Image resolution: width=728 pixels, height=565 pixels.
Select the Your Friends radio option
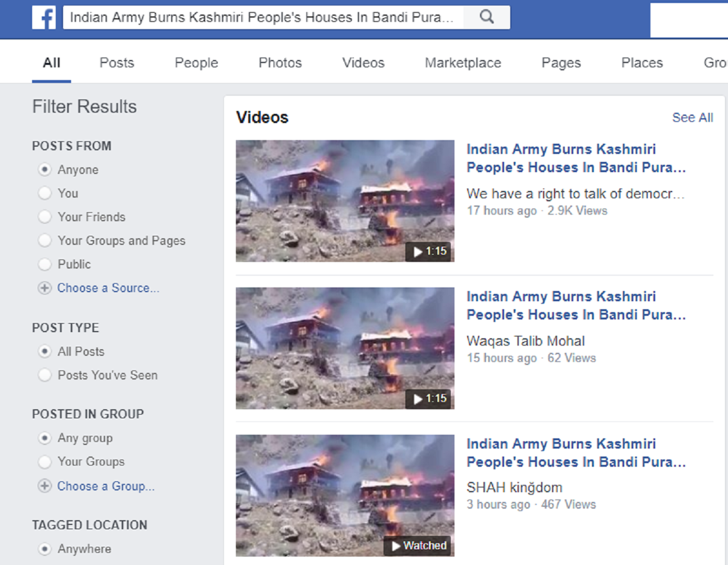tap(45, 216)
